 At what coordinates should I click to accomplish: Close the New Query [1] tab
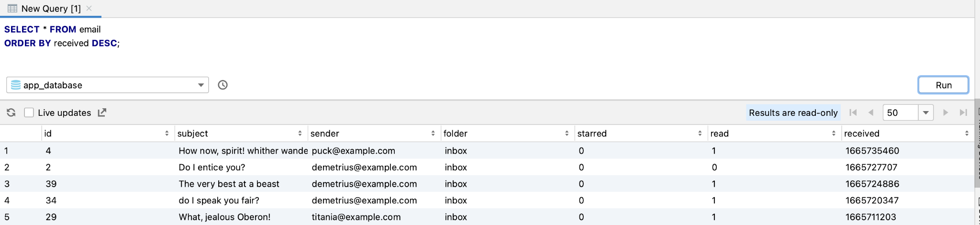[x=89, y=8]
